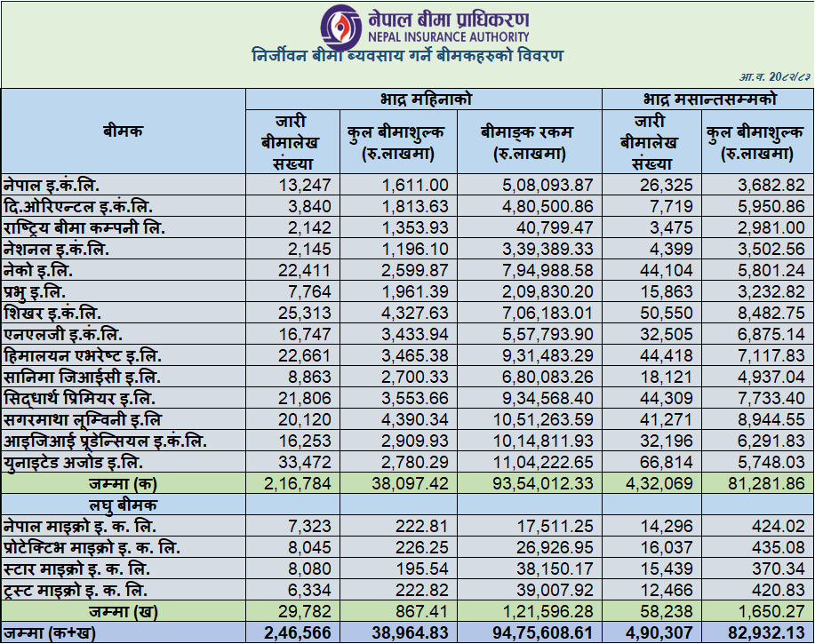Screen dimensions: 815x644
Task: Click the जम्मा (क) subtotal row label
Action: (123, 483)
